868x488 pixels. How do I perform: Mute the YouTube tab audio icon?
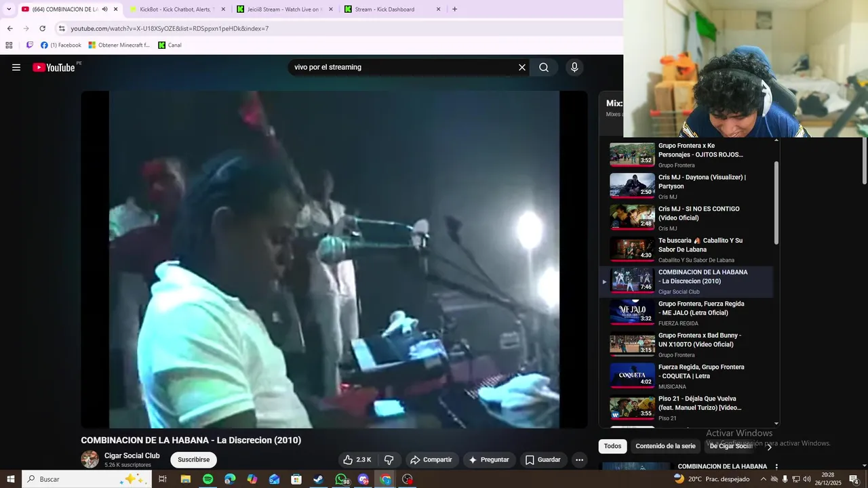point(104,9)
